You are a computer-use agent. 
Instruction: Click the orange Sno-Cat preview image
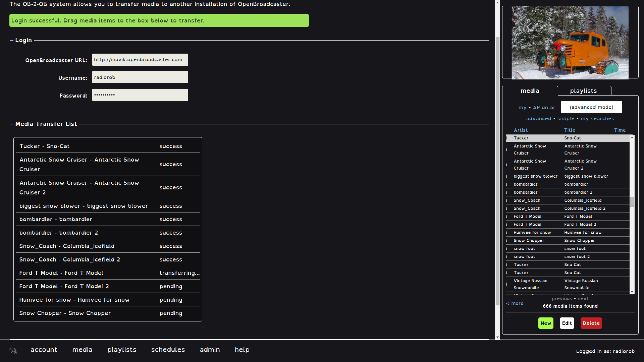coord(570,43)
